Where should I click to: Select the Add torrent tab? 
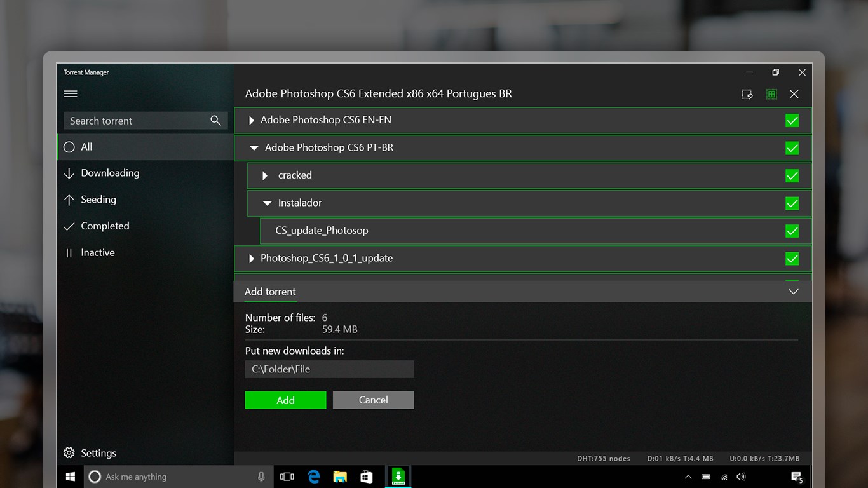coord(271,292)
